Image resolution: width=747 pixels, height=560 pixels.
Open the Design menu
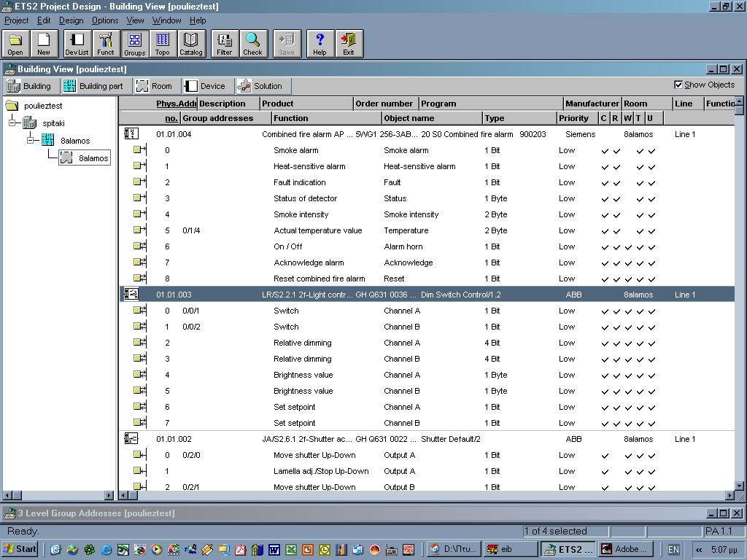(x=71, y=20)
